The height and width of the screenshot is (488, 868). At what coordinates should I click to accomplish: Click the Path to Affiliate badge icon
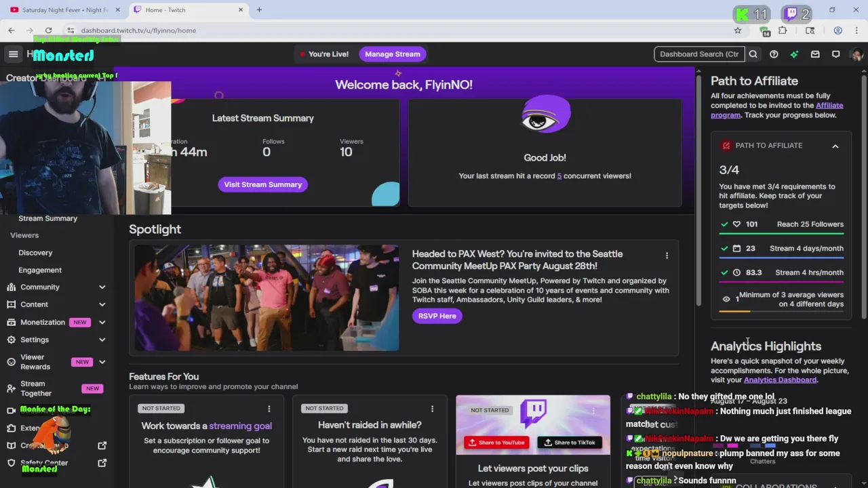point(726,146)
